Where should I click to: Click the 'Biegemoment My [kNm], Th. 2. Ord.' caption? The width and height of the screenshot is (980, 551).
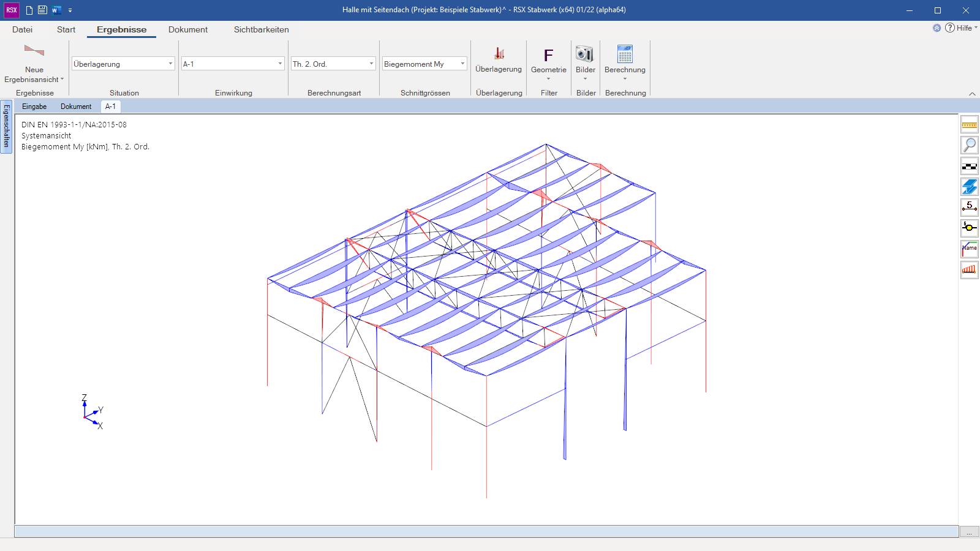tap(85, 147)
